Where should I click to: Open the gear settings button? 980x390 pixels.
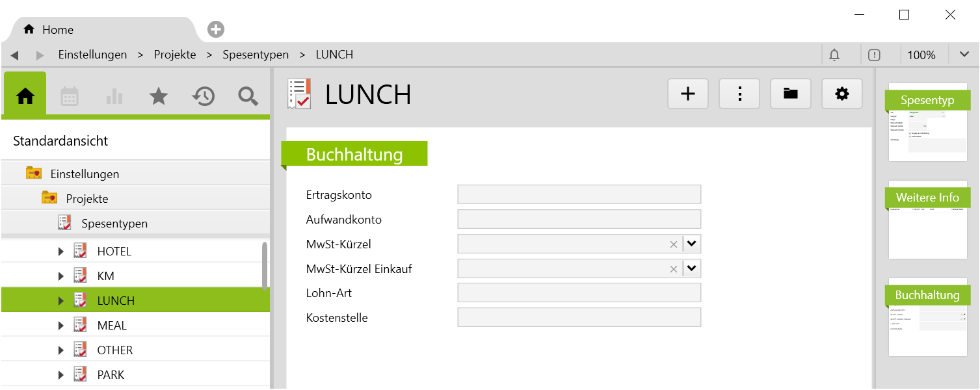tap(841, 94)
